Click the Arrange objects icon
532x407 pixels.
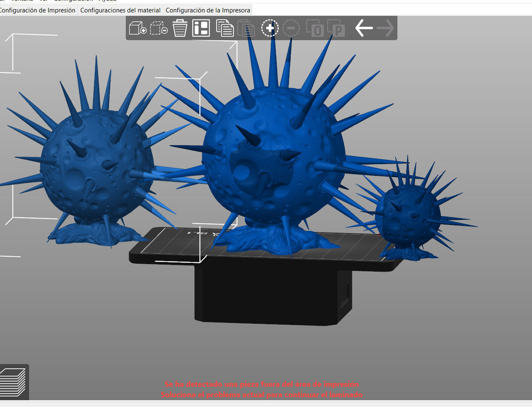point(201,28)
